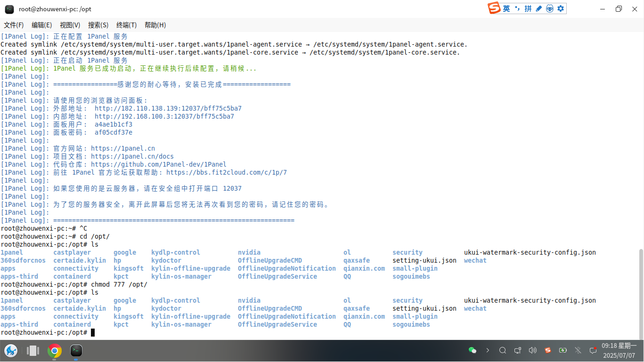Click the final empty prompt cursor
This screenshot has width=644, height=362.
93,332
